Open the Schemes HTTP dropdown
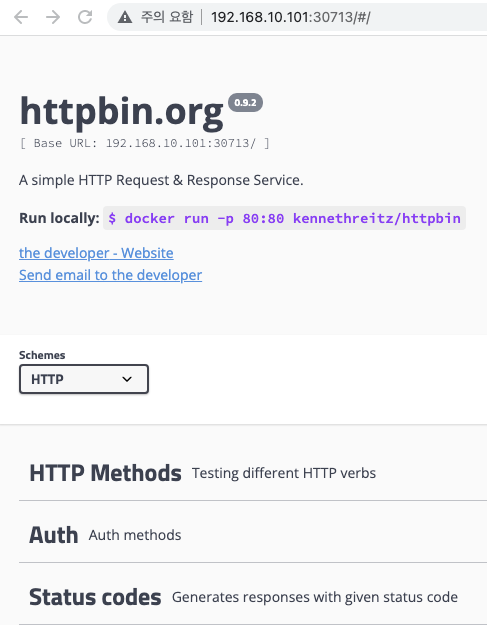The image size is (487, 625). (x=84, y=379)
